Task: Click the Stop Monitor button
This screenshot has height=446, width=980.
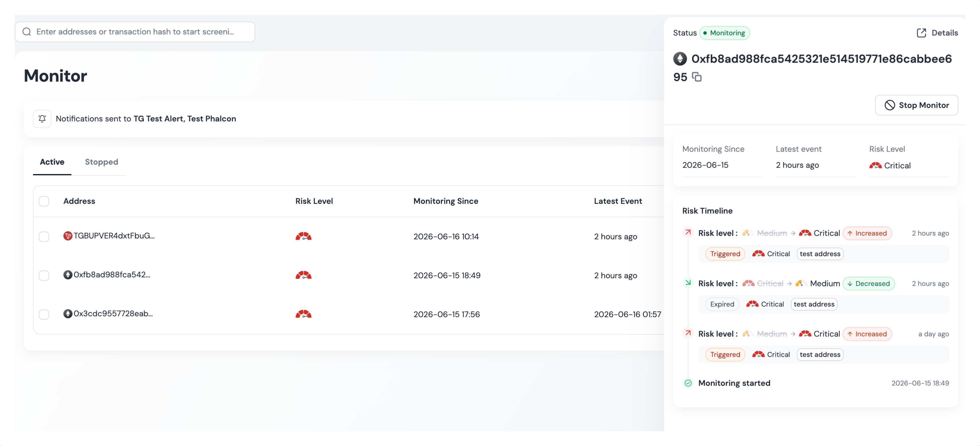Action: 916,105
